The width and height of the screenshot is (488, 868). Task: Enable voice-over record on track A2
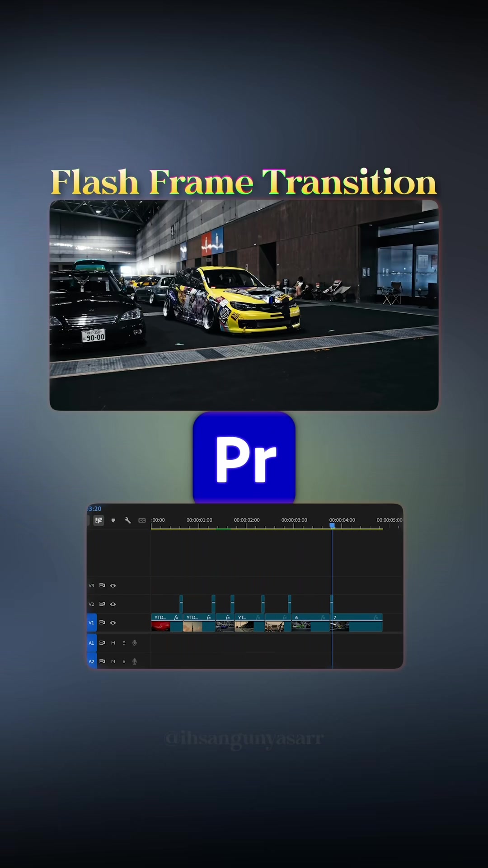click(x=135, y=661)
